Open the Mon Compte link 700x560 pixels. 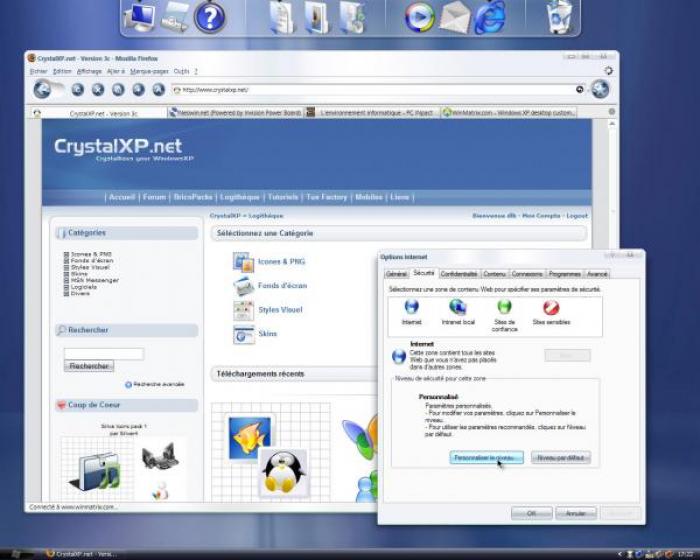[541, 216]
